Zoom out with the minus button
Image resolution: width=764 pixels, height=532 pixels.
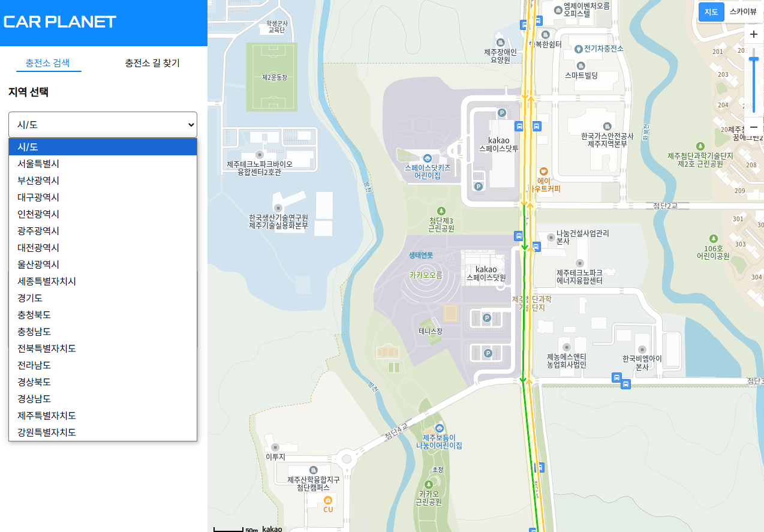tap(754, 127)
